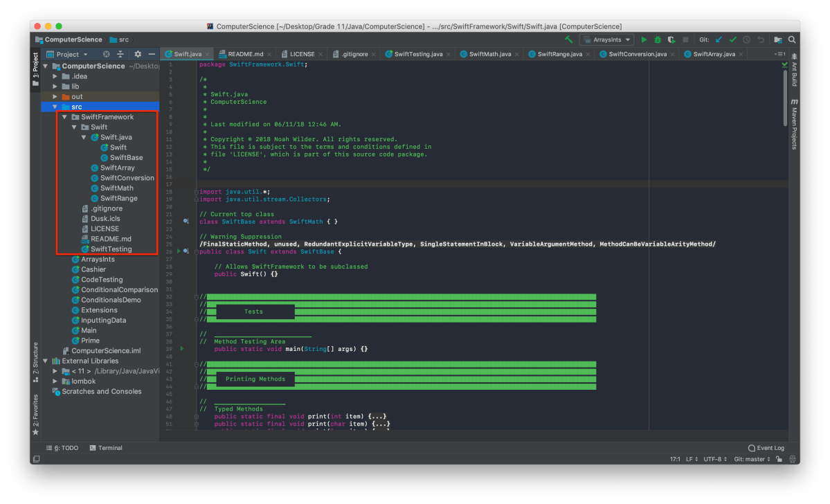This screenshot has width=830, height=504.
Task: Collapse the Swift.java node
Action: click(x=84, y=137)
